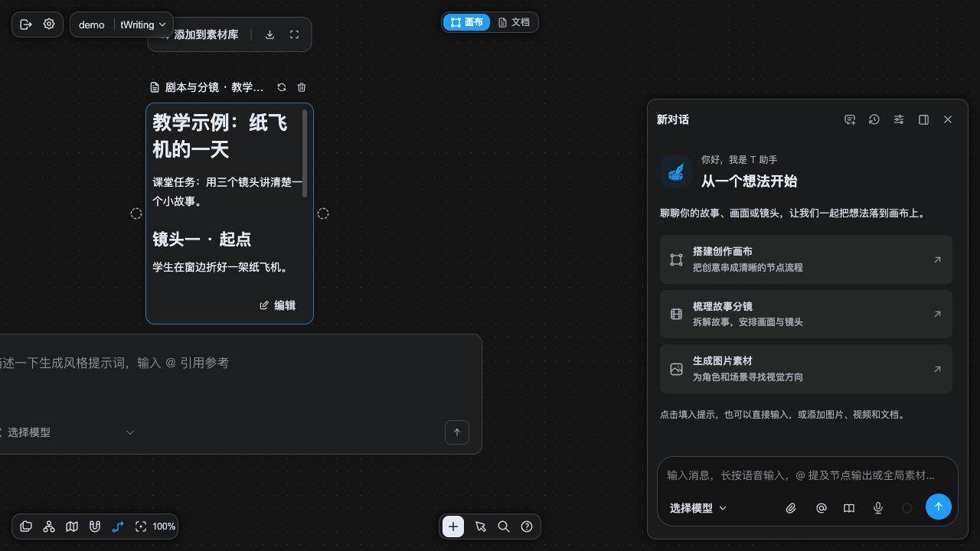The image size is (980, 551).
Task: Focus the chat message input field
Action: tap(807, 475)
